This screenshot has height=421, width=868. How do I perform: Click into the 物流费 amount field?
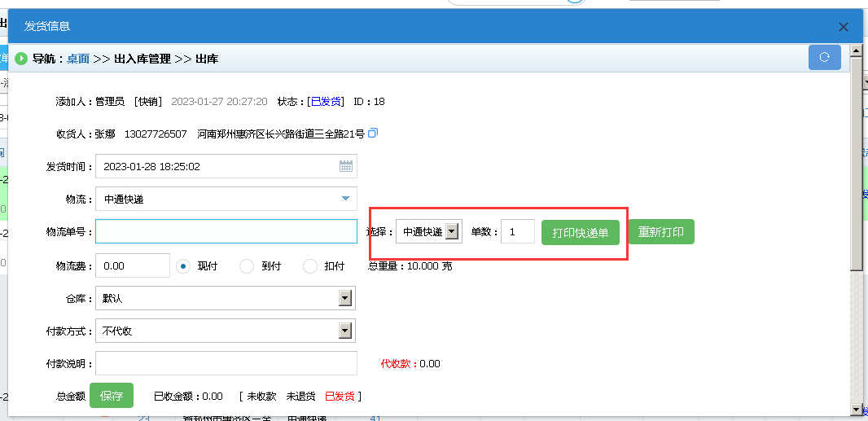(132, 265)
